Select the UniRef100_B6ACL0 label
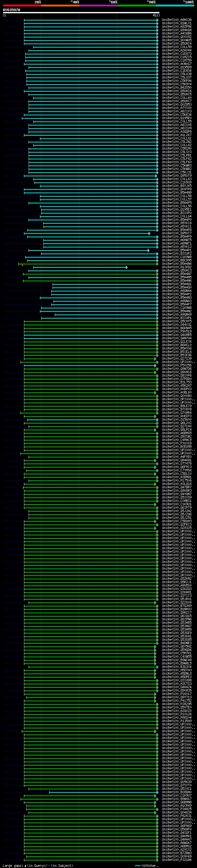The width and height of the screenshot is (197, 868). [x=176, y=345]
